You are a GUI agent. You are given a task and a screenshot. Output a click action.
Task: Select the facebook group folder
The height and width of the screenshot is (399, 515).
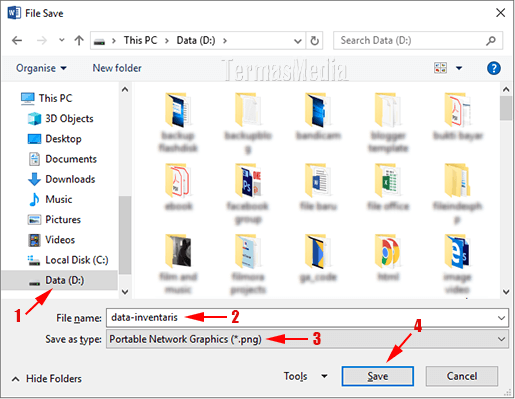pos(248,194)
